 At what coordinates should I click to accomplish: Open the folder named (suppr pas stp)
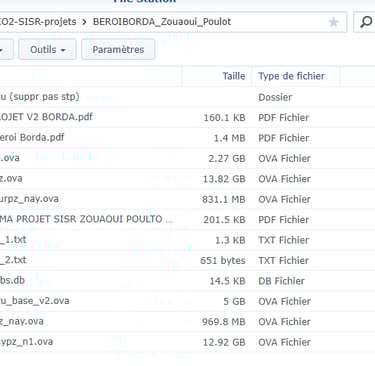pyautogui.click(x=187, y=97)
